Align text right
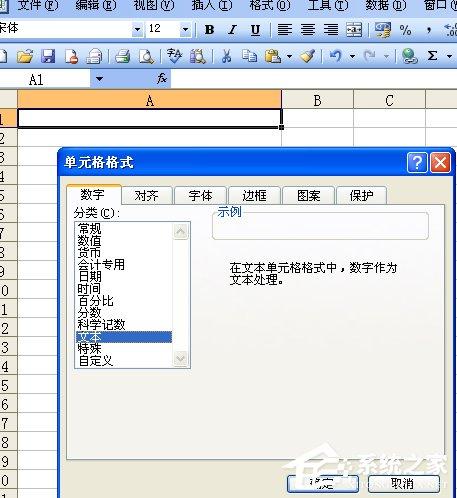Viewport: 457px width, 498px height. [x=331, y=30]
